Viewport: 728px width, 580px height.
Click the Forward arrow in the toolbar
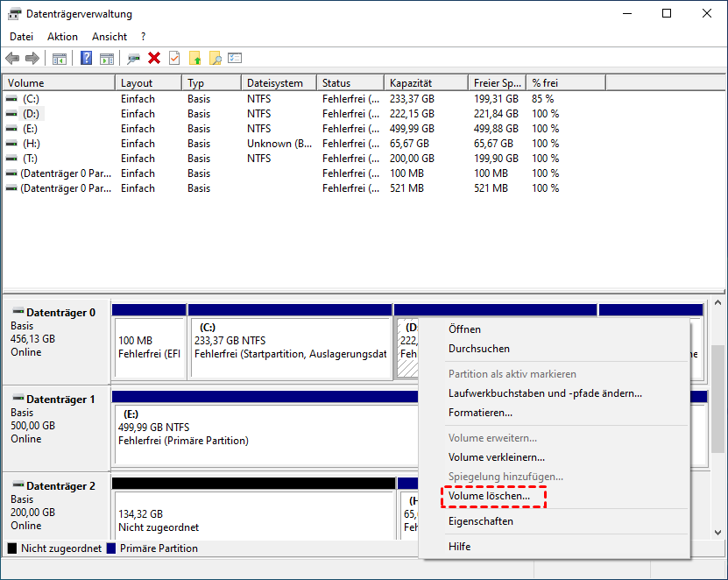pos(32,59)
